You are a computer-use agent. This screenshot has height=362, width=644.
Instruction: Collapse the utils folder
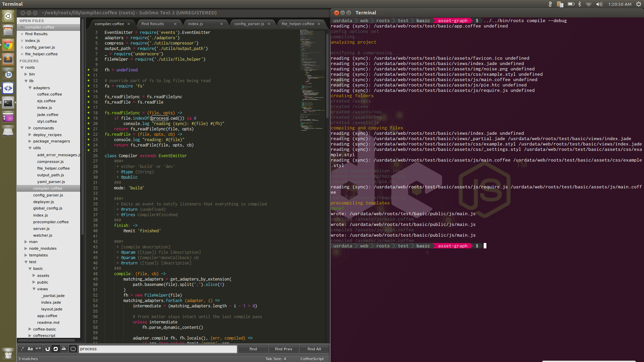pos(30,148)
